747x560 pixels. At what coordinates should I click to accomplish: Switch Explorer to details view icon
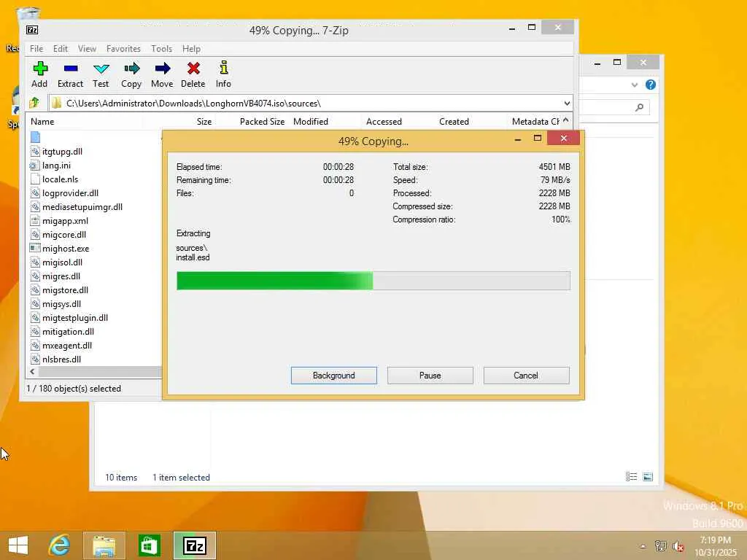[x=631, y=477]
